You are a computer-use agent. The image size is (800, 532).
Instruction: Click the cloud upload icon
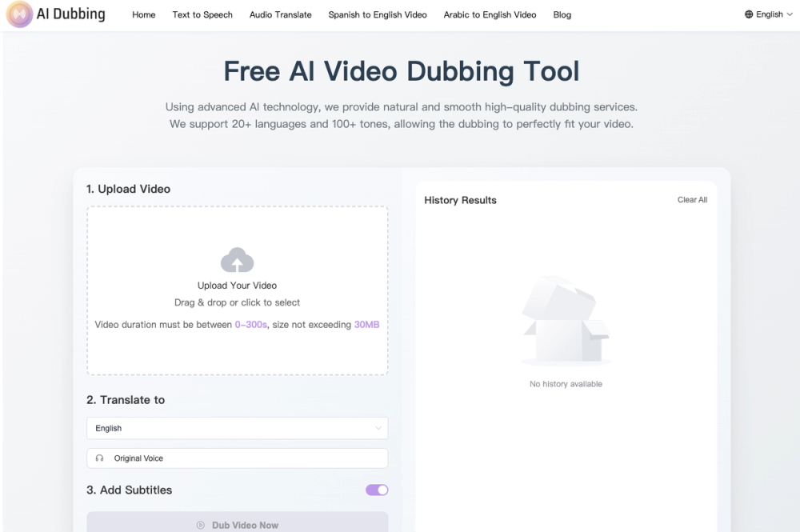point(237,259)
